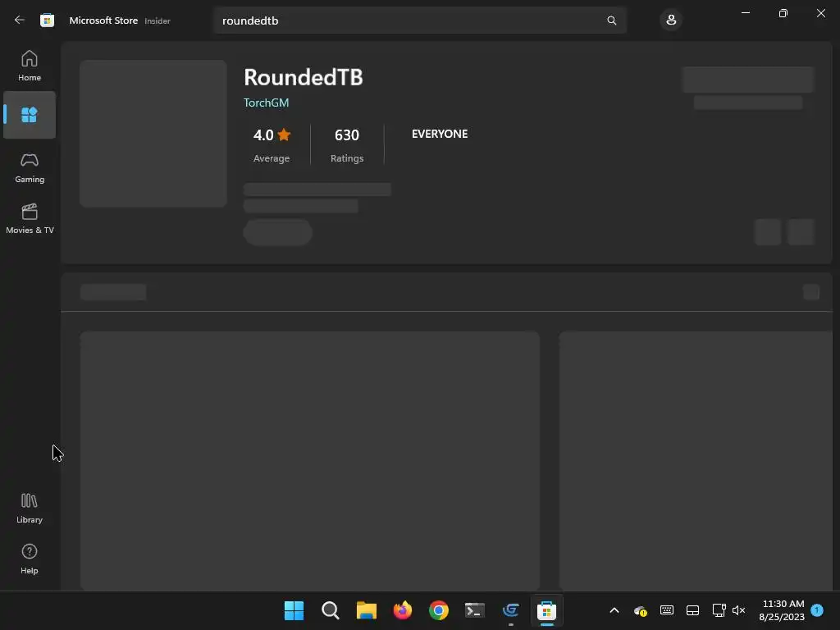Screen dimensions: 840x630
Task: Launch Google Chrome from the taskbar
Action: 438,610
